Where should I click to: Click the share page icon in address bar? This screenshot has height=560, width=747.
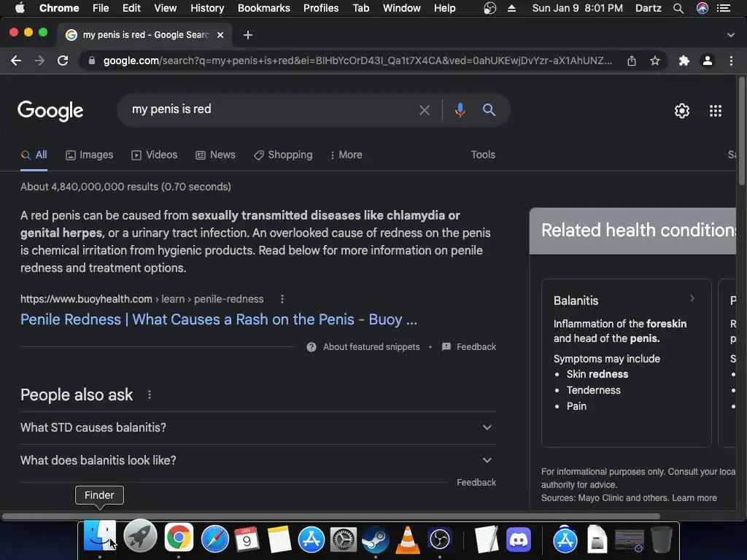632,61
